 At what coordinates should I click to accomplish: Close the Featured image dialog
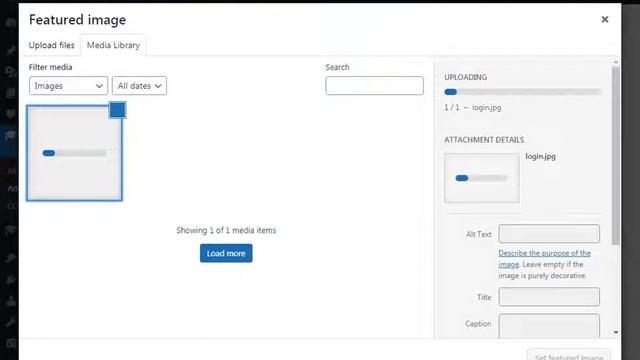[x=604, y=19]
